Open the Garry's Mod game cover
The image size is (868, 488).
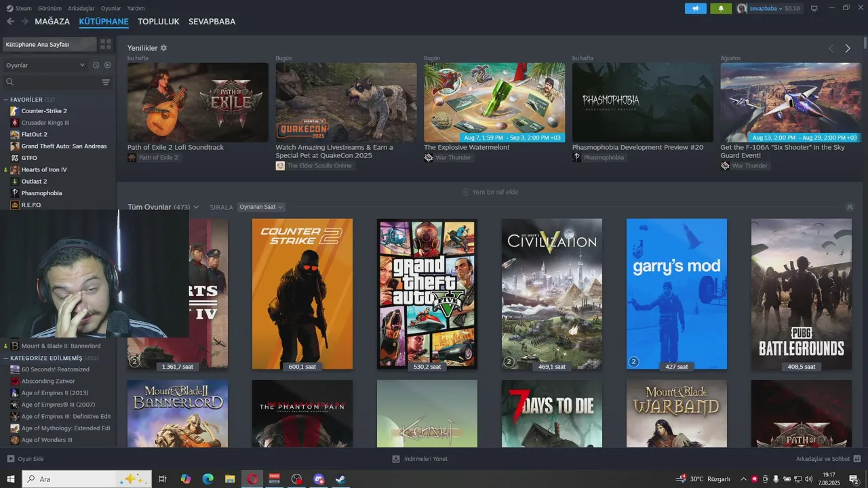(x=677, y=294)
